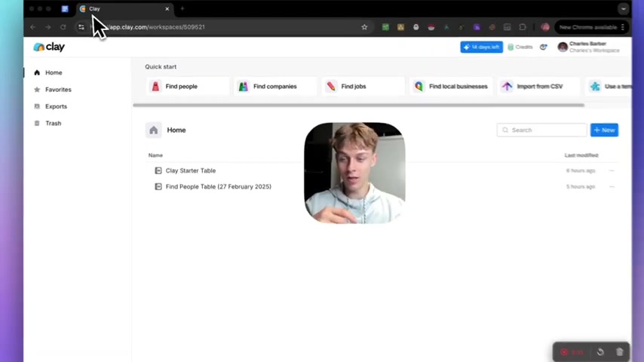Click the quick start horizontal scrollbar
The width and height of the screenshot is (644, 362).
(358, 105)
